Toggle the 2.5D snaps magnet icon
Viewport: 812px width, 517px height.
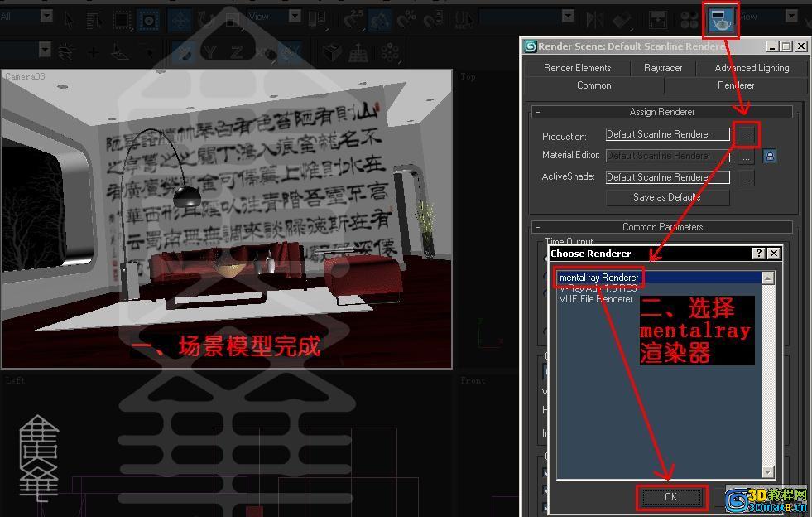[353, 20]
